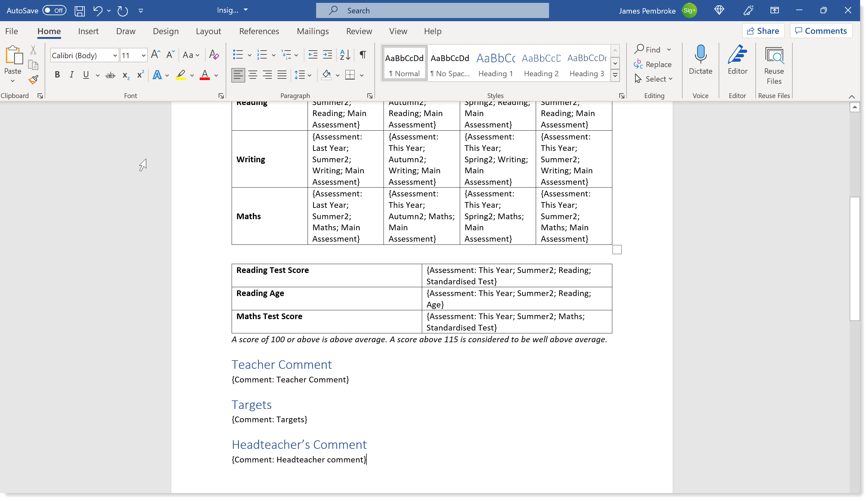Image resolution: width=868 pixels, height=501 pixels.
Task: Increase paragraph indent
Action: pos(327,55)
